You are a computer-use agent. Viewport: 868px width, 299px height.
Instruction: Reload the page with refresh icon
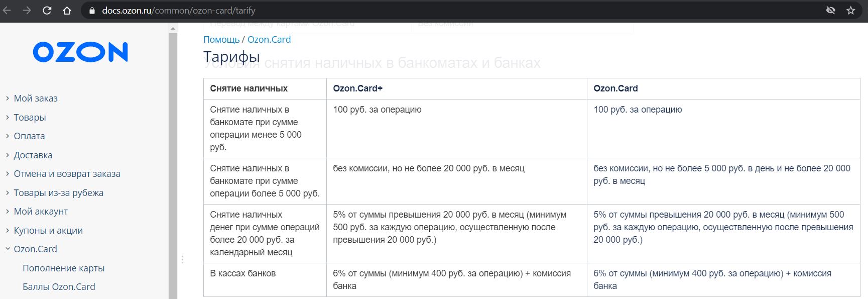[x=47, y=10]
